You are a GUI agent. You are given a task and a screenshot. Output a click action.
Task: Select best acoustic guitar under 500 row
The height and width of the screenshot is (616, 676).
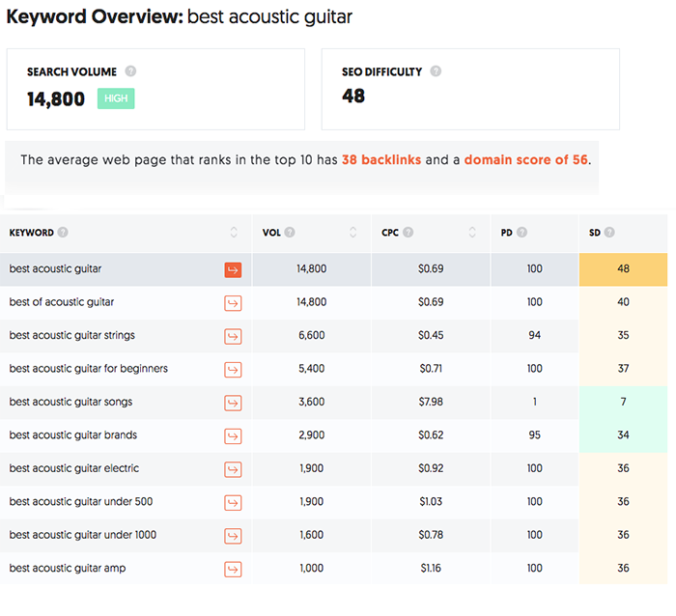pyautogui.click(x=81, y=502)
